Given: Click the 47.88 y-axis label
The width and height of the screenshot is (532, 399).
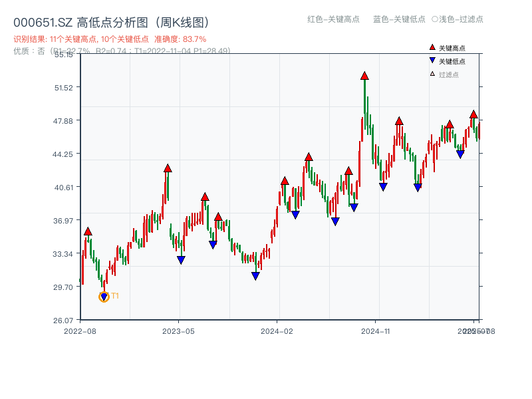Looking at the screenshot, I should pos(63,121).
